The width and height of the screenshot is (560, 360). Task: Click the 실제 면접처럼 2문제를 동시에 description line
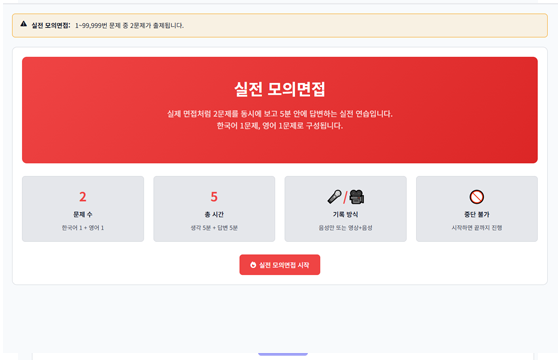click(x=280, y=114)
